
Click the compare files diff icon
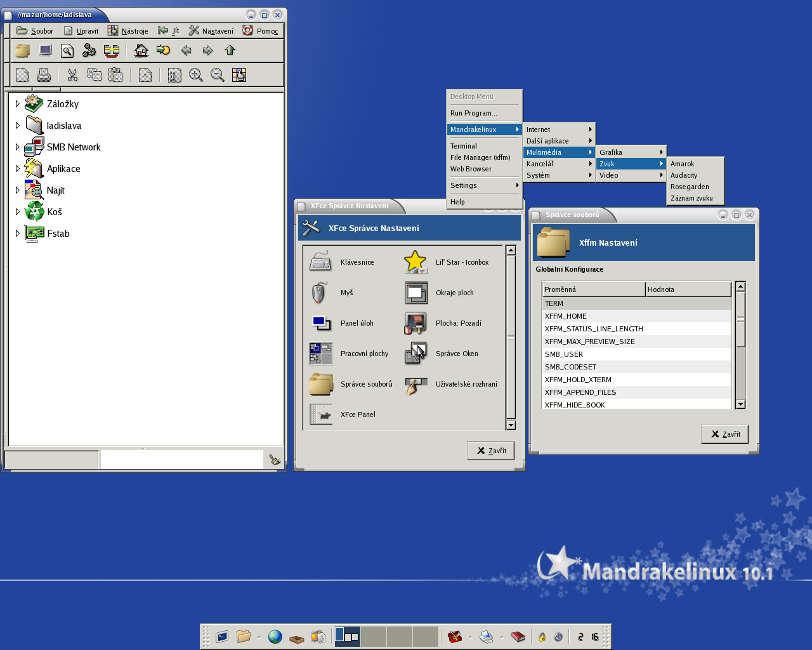point(112,51)
